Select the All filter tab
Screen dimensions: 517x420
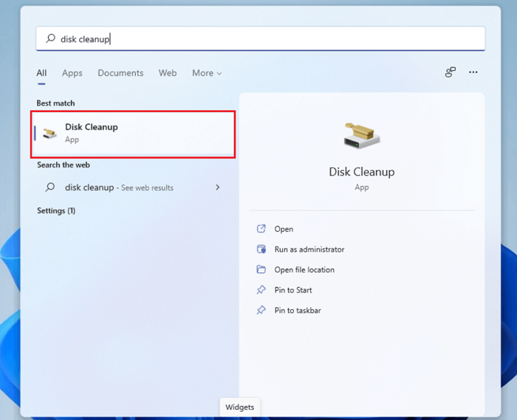(41, 73)
